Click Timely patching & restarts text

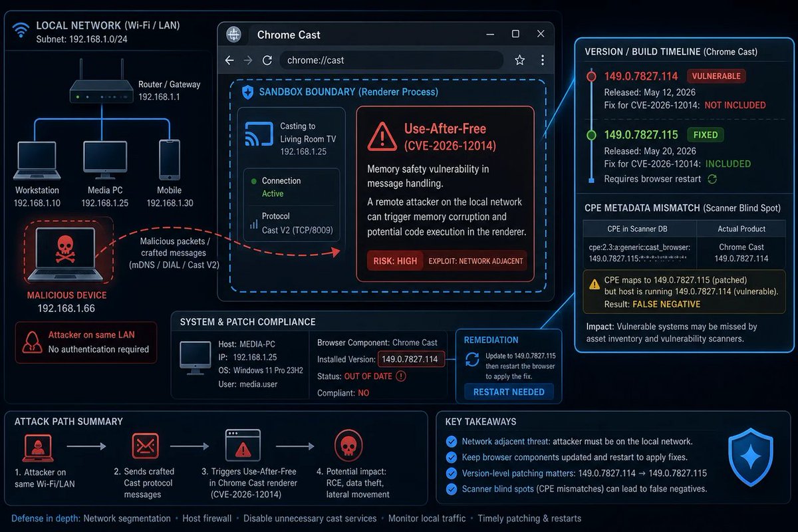(529, 518)
